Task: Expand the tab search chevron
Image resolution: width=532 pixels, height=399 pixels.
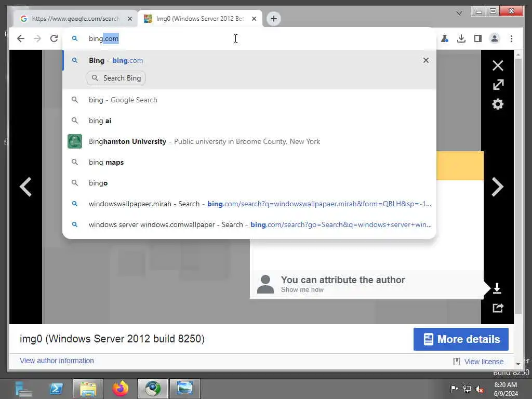Action: 459,13
